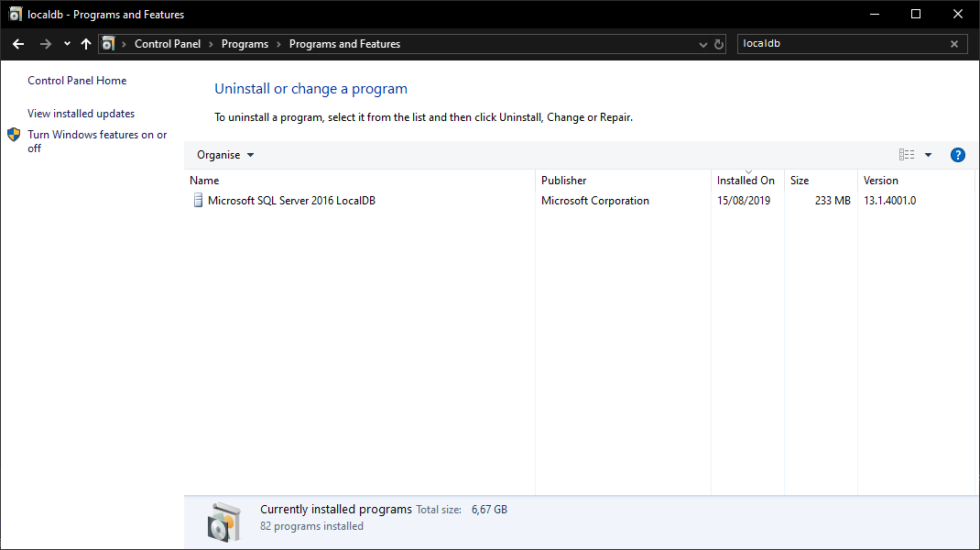Click version 13.1.4001.0 cell
Image resolution: width=980 pixels, height=550 pixels.
[890, 201]
